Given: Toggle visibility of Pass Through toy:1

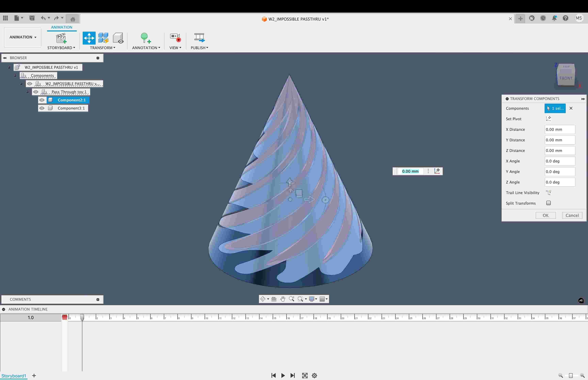Looking at the screenshot, I should [x=36, y=92].
